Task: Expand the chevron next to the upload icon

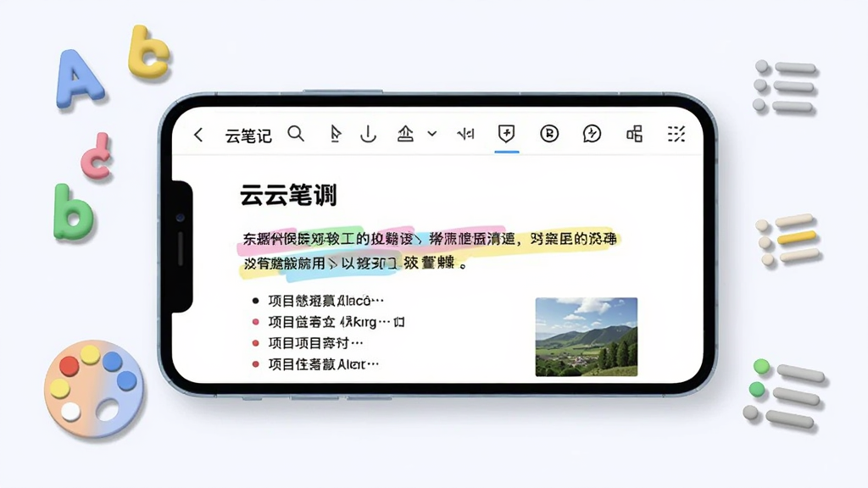Action: coord(432,134)
